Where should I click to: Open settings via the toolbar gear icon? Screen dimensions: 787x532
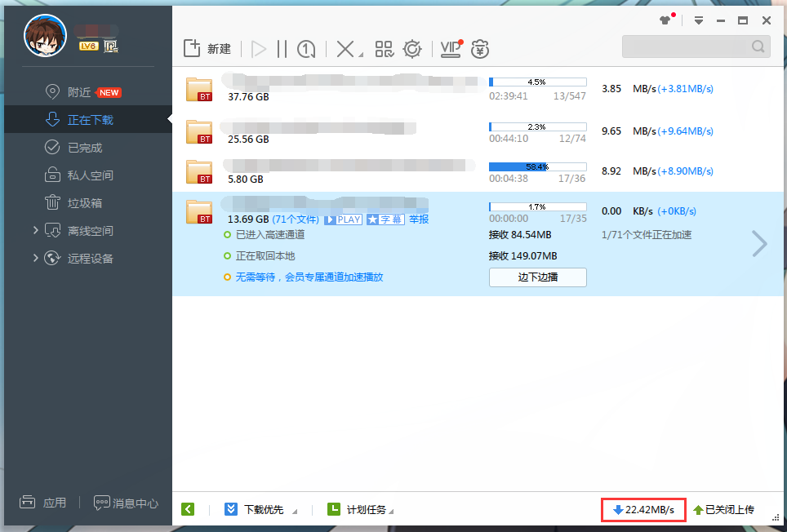[x=412, y=49]
